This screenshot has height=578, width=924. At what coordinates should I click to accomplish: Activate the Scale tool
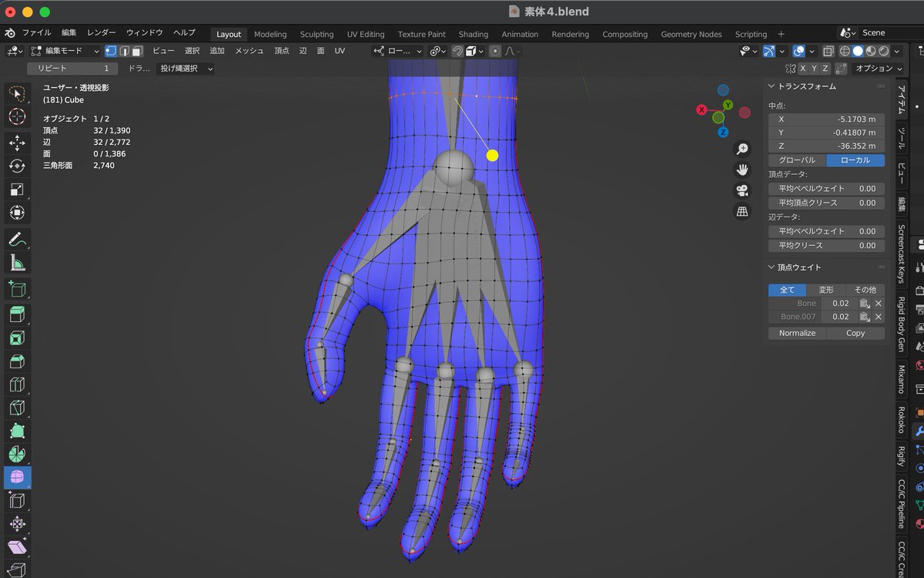pos(17,190)
